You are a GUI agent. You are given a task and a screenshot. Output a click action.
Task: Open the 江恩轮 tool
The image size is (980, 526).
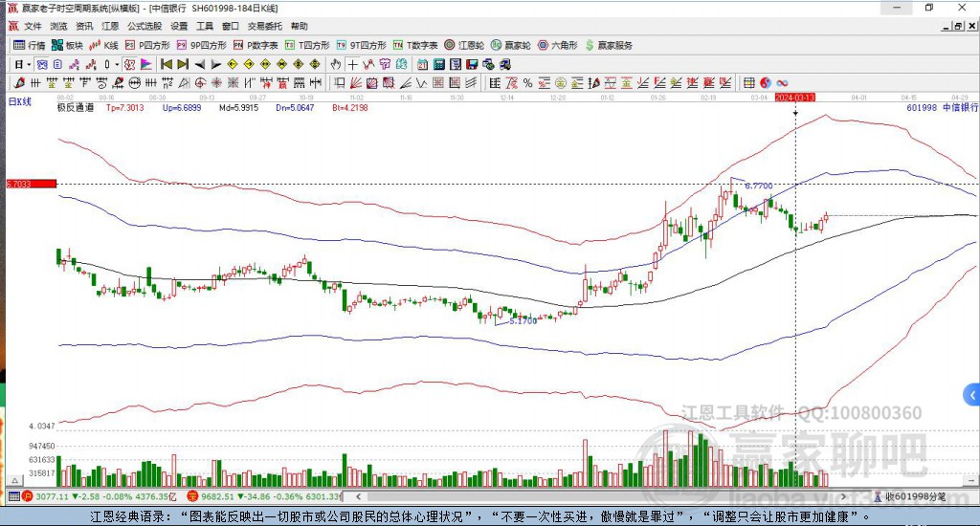click(x=464, y=45)
